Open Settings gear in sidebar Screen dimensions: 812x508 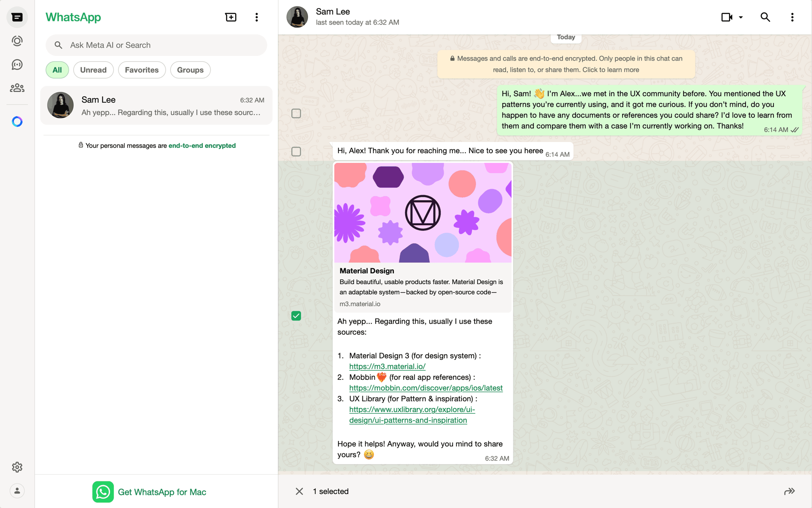(x=17, y=467)
